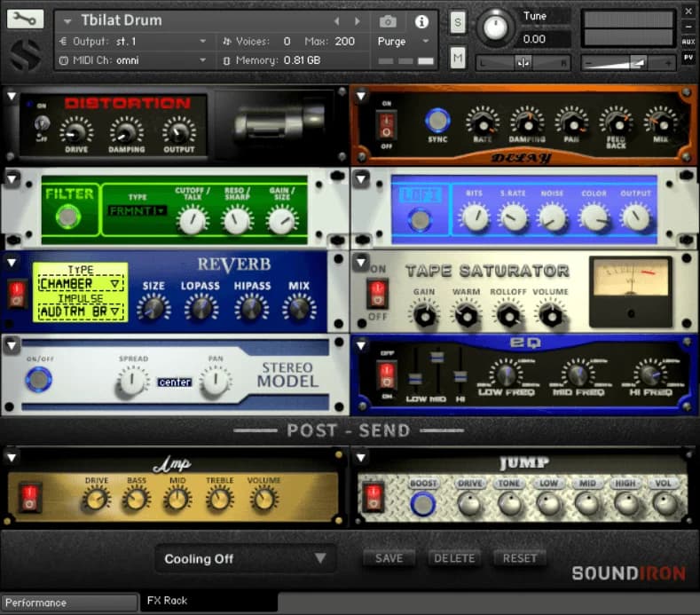Toggle the Reverb power switch
This screenshot has height=615, width=700.
(16, 294)
